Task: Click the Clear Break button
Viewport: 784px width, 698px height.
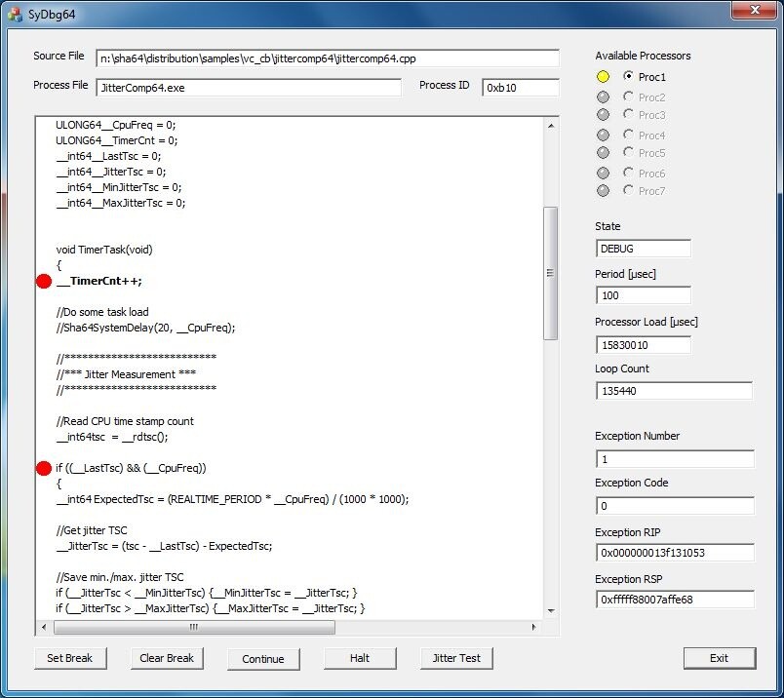Action: pyautogui.click(x=167, y=658)
